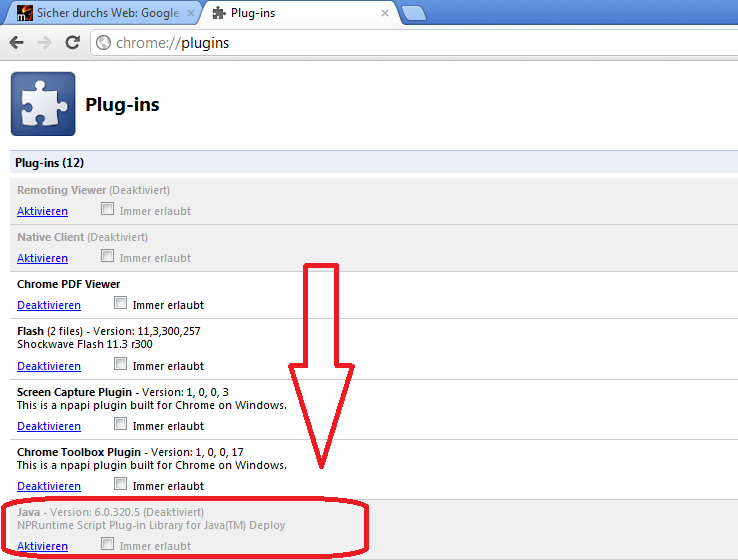The image size is (738, 560).
Task: Click the Native Client (Deaktiviert) name
Action: tap(82, 237)
